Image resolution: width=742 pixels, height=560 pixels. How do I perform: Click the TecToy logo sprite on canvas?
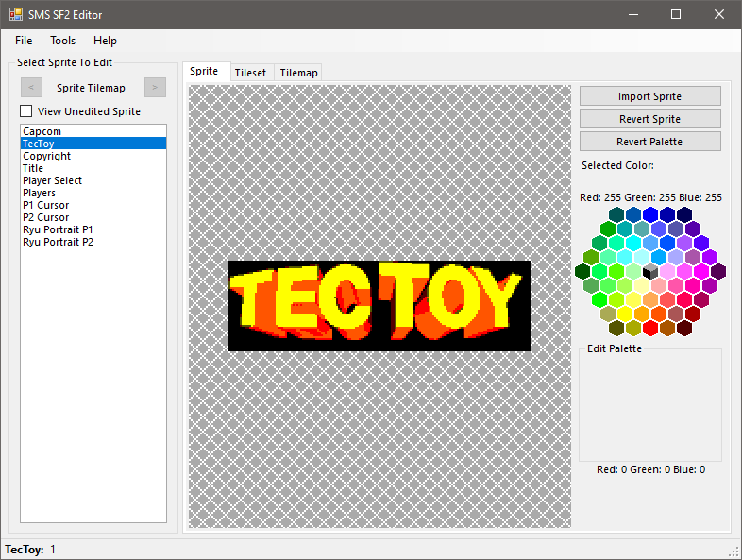[x=379, y=306]
